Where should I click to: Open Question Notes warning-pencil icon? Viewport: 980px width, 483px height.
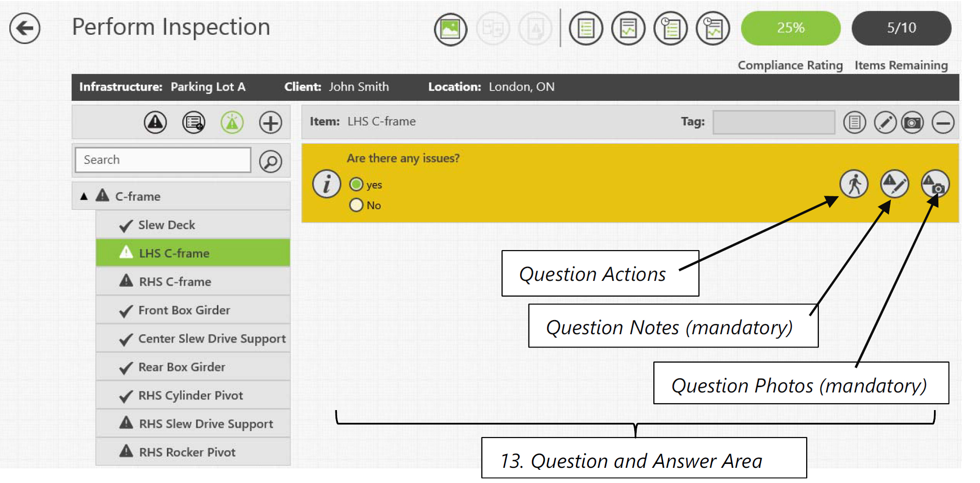coord(894,184)
